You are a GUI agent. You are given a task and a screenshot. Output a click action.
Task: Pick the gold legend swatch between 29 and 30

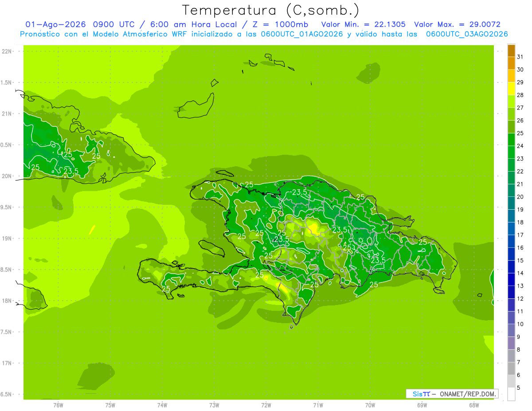[511, 76]
